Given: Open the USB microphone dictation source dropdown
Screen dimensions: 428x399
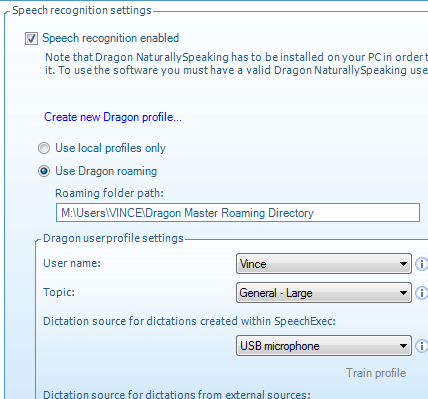Looking at the screenshot, I should coord(324,346).
